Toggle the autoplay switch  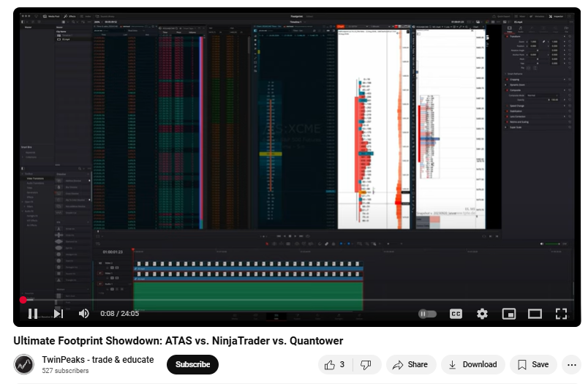coord(427,314)
